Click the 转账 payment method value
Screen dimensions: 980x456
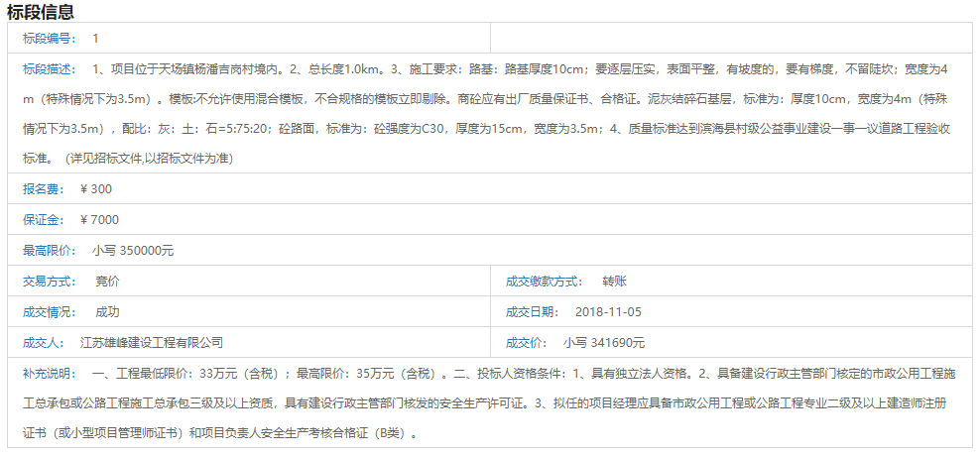click(x=614, y=282)
